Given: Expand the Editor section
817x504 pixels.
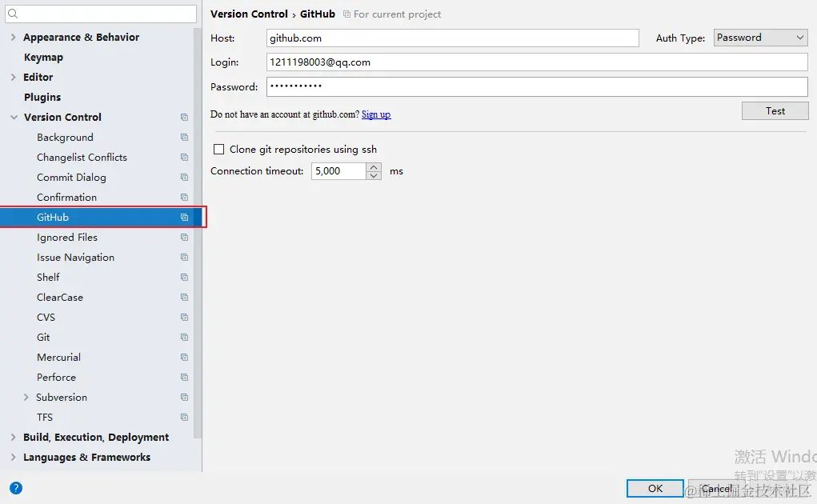Looking at the screenshot, I should point(13,77).
